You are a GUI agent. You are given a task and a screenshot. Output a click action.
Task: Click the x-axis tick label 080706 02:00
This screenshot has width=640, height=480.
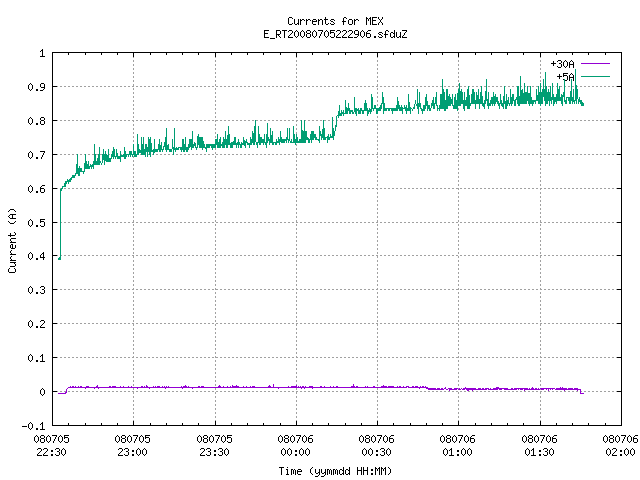(620, 445)
